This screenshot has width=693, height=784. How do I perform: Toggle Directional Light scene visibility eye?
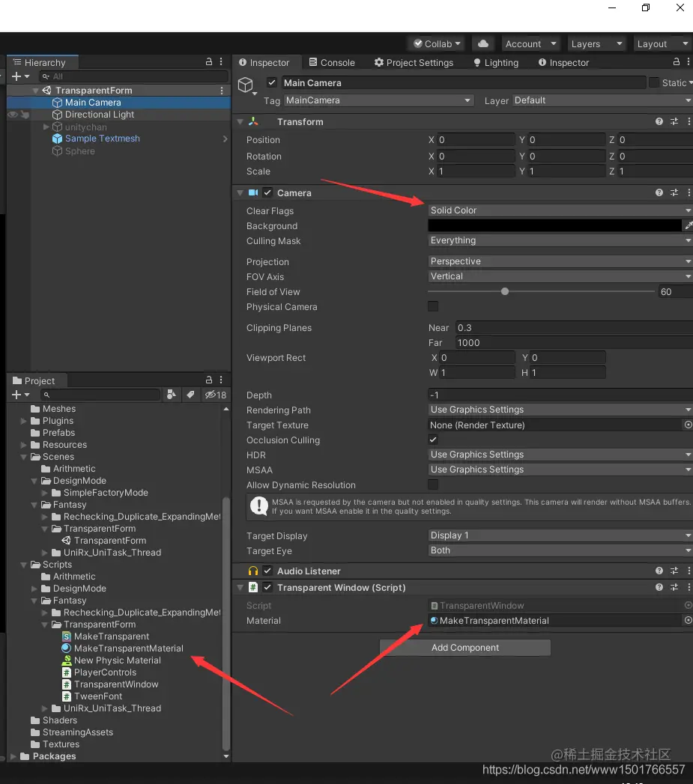point(13,115)
